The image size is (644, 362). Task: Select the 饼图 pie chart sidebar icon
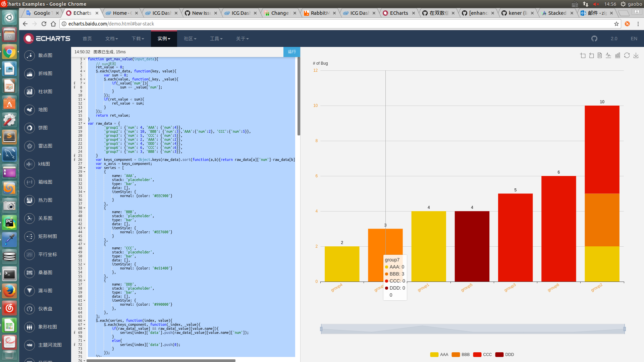30,128
